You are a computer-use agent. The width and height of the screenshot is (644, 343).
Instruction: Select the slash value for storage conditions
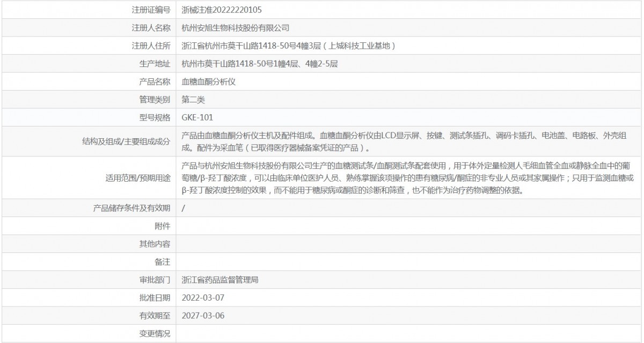pyautogui.click(x=184, y=208)
